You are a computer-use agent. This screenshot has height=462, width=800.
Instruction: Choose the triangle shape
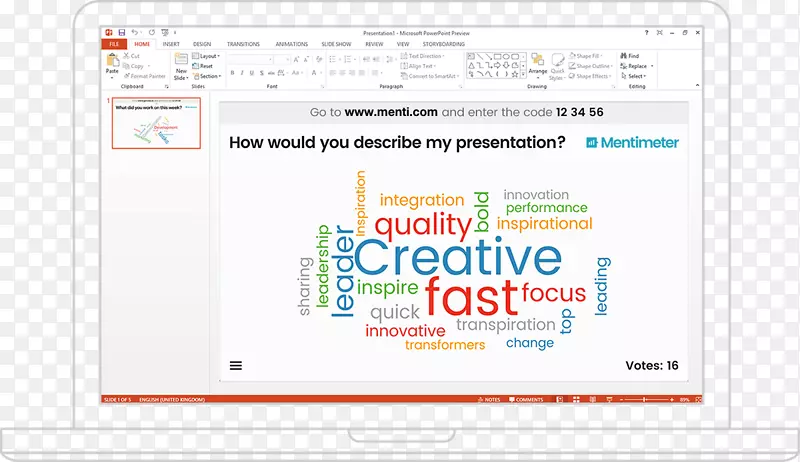(x=471, y=65)
